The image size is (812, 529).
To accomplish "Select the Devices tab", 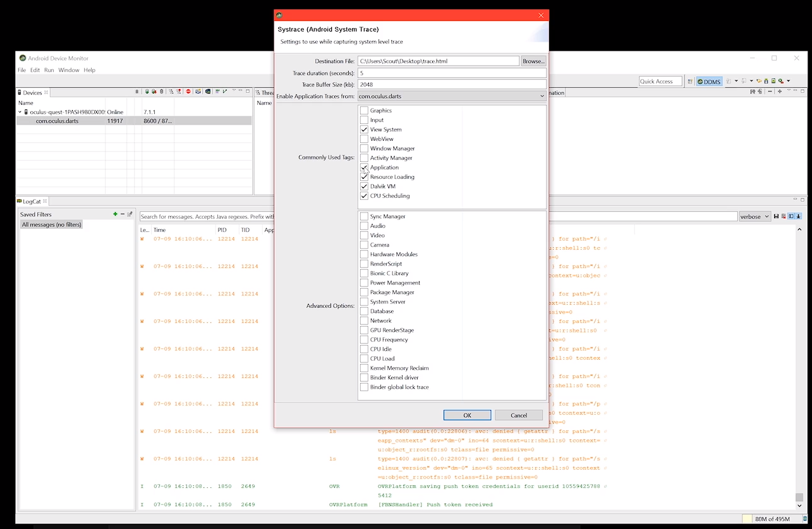I will [32, 93].
